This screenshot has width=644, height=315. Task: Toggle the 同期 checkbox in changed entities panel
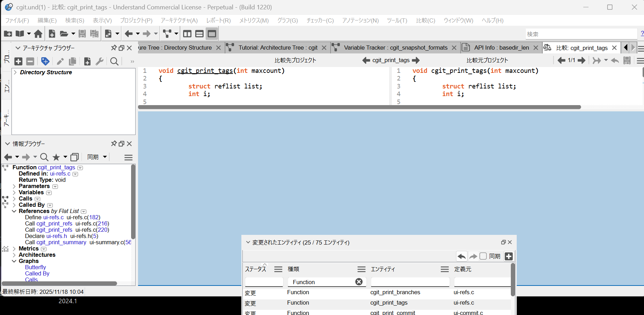pyautogui.click(x=483, y=256)
